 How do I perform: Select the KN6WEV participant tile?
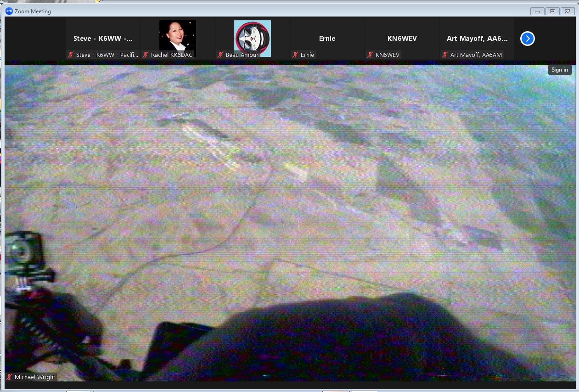pyautogui.click(x=402, y=39)
